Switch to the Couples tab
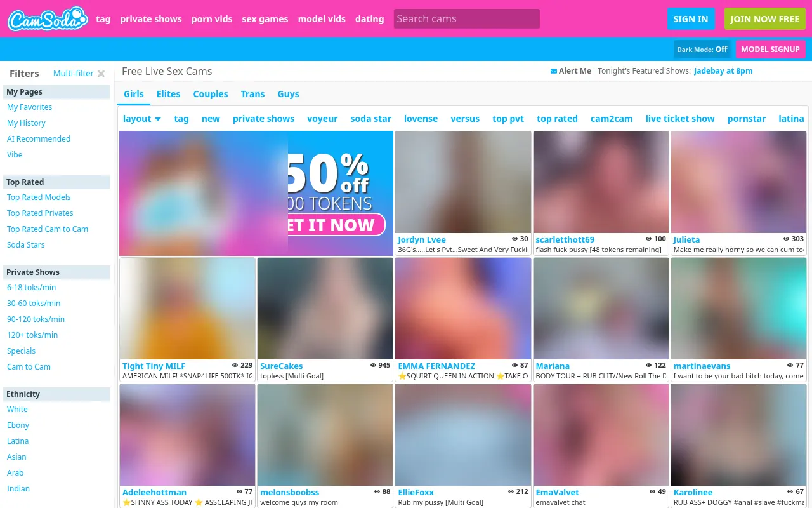 click(211, 94)
